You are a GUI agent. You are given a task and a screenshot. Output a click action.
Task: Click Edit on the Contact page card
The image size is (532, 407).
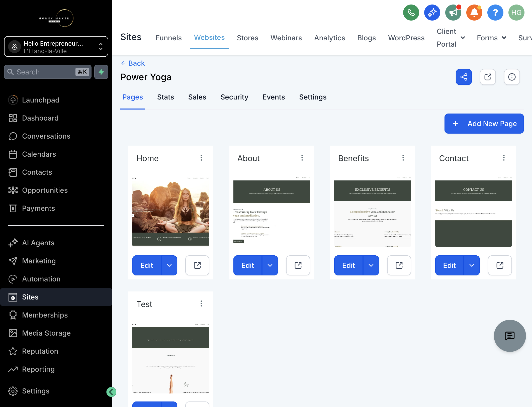tap(450, 265)
